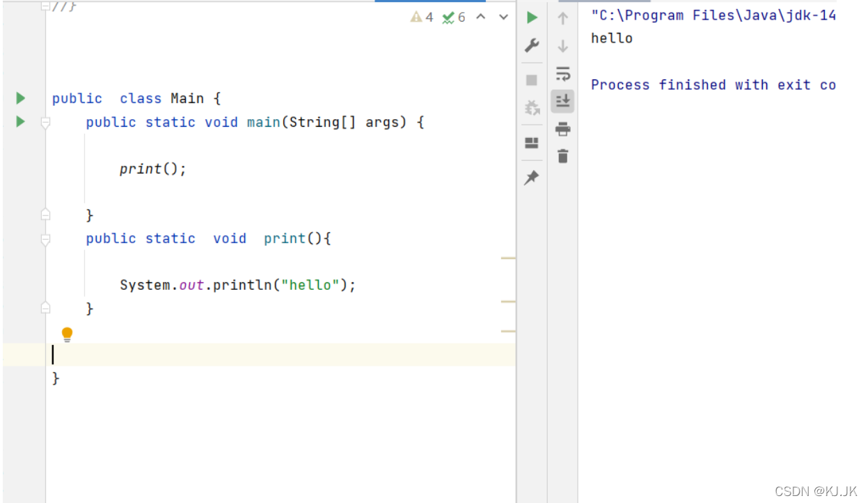
Task: Collapse the main method fold marker
Action: (45, 123)
